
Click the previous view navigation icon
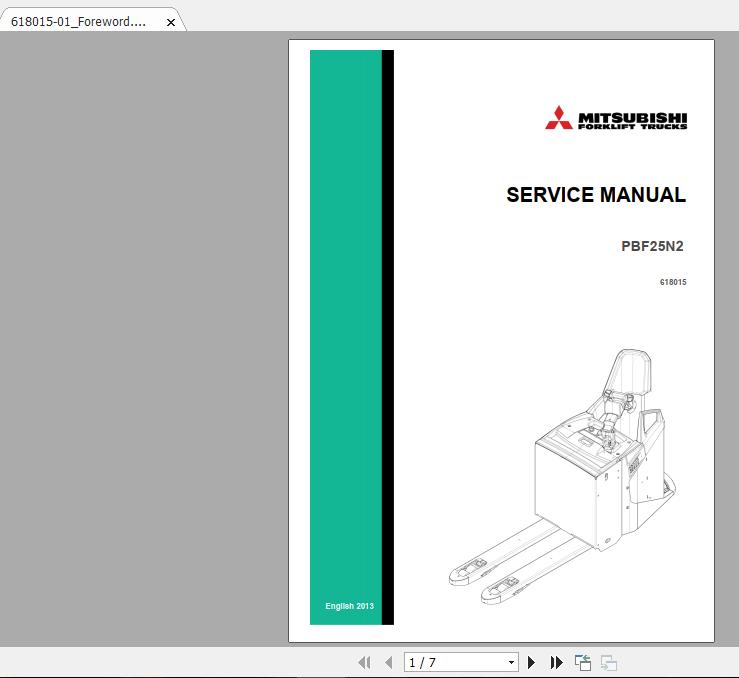click(x=583, y=662)
